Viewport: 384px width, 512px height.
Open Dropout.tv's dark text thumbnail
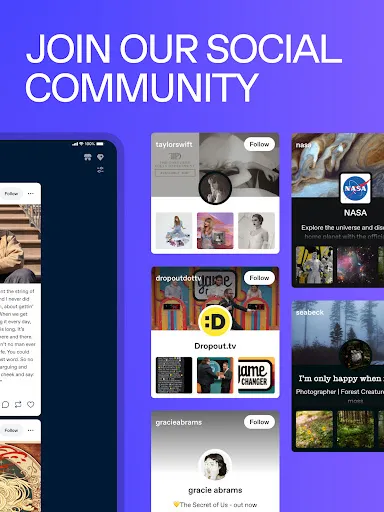tap(174, 375)
